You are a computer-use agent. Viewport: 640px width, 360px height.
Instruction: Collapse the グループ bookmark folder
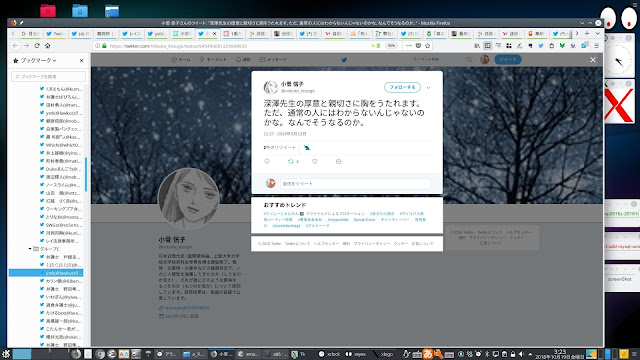30,249
